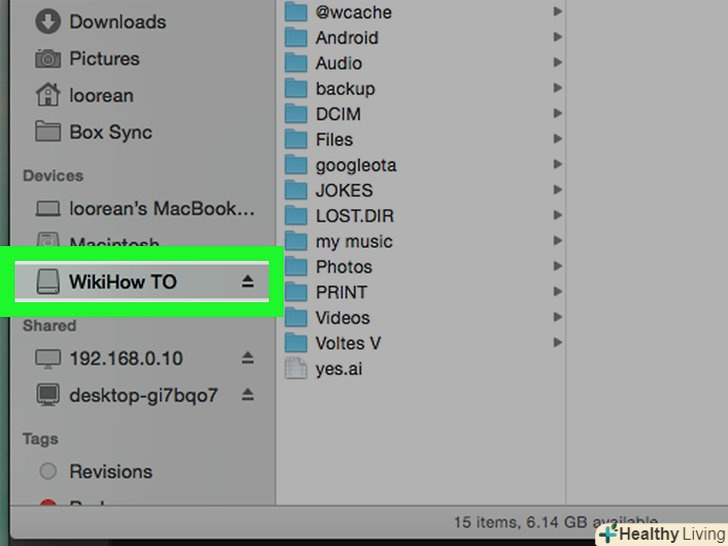Select the LOST.DIR folder
Viewport: 728px width, 546px height.
point(339,215)
